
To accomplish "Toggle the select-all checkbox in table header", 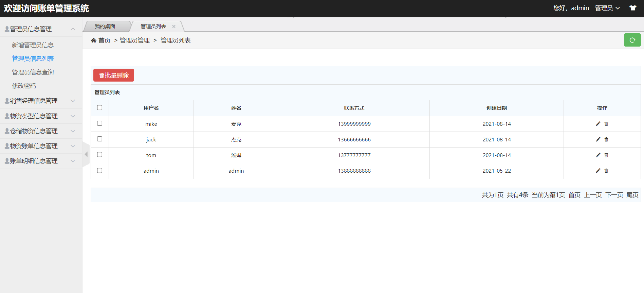I will tap(99, 107).
